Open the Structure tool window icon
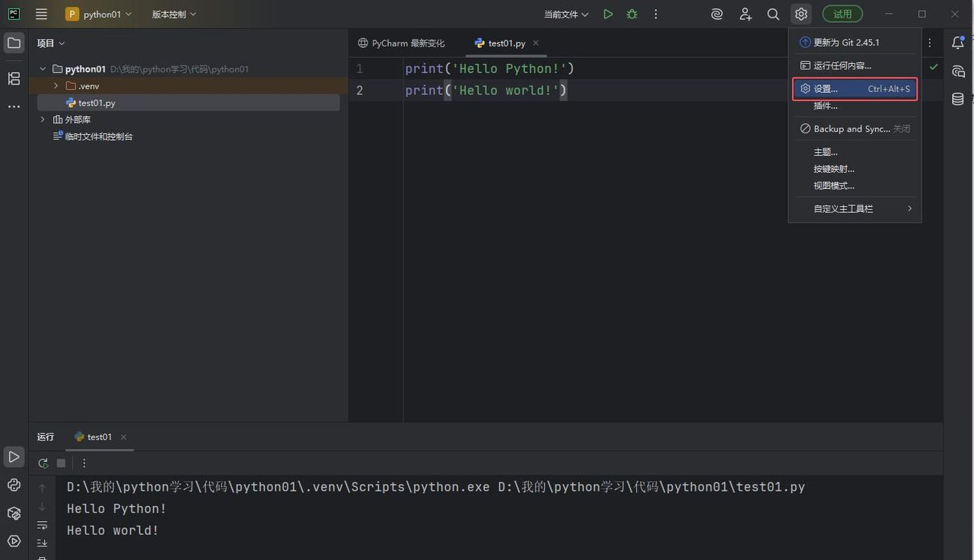This screenshot has height=560, width=974. [14, 78]
